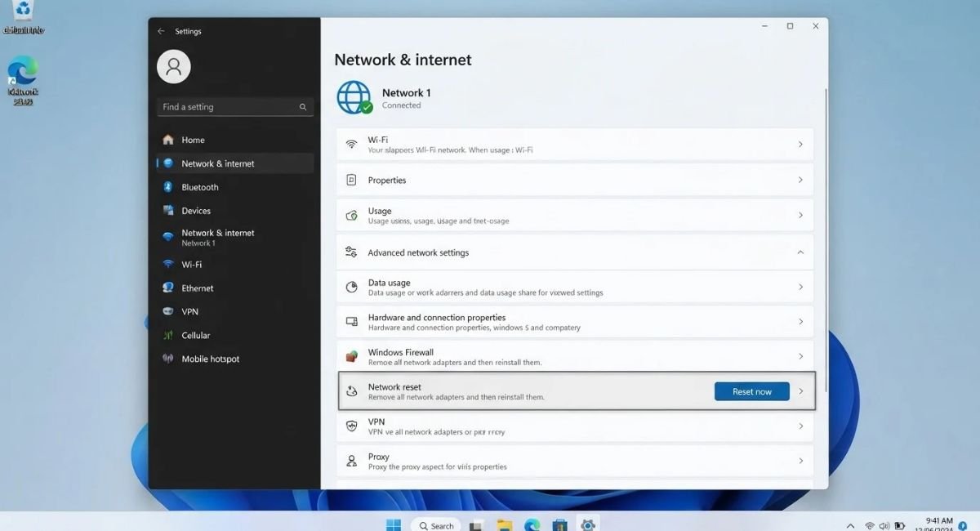This screenshot has width=980, height=531.
Task: Click the Devices icon in the sidebar
Action: pos(168,211)
